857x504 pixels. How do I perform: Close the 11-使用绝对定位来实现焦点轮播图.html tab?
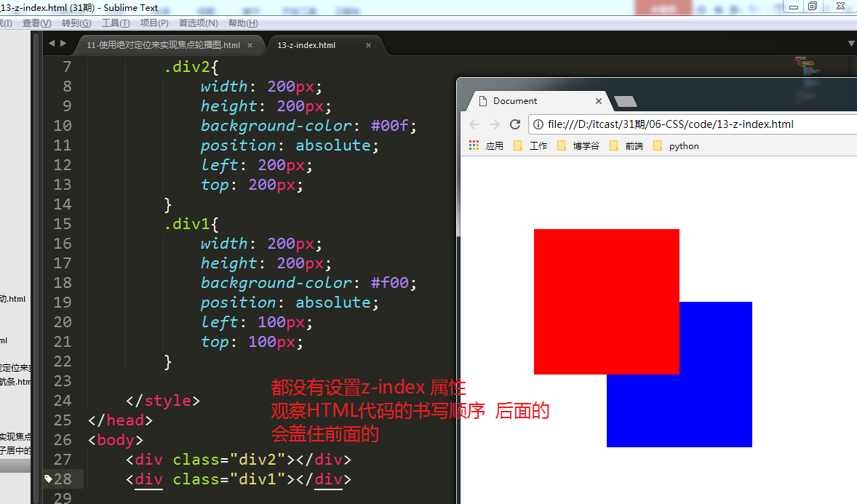[x=250, y=45]
